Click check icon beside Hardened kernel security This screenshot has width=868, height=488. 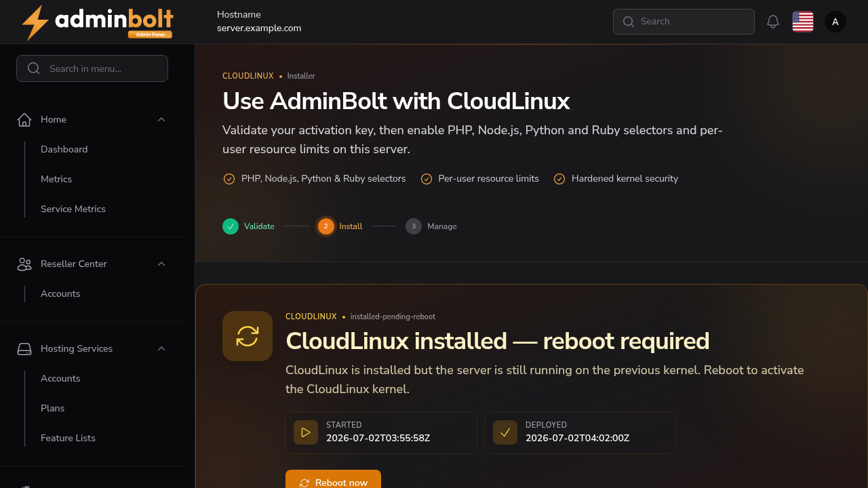coord(559,179)
